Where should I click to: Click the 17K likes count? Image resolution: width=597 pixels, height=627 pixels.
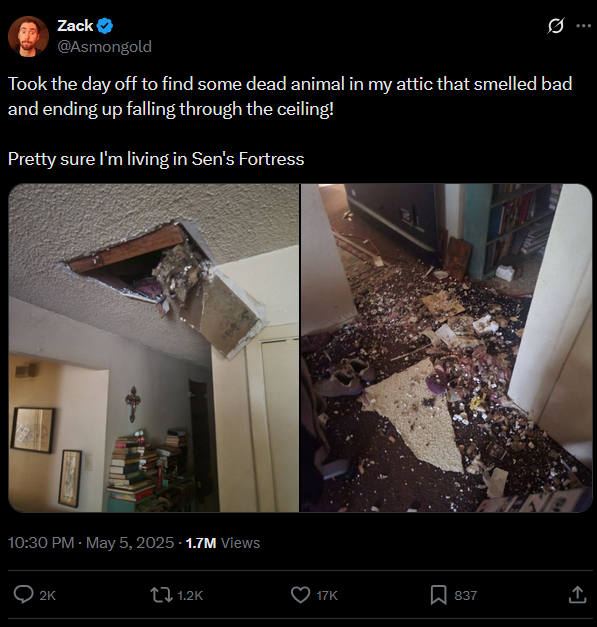click(327, 595)
